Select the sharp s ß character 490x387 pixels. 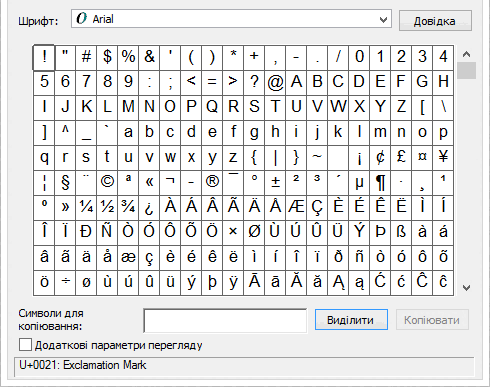pyautogui.click(x=401, y=232)
